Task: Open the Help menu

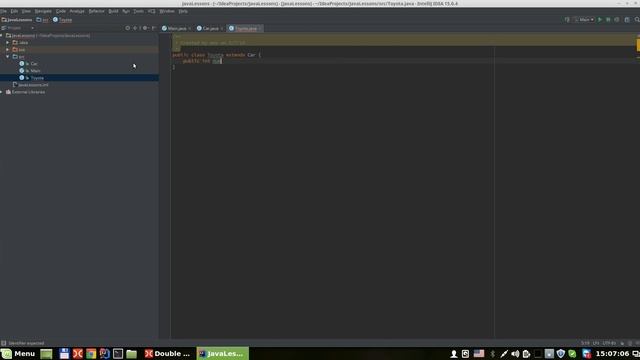Action: 183,11
